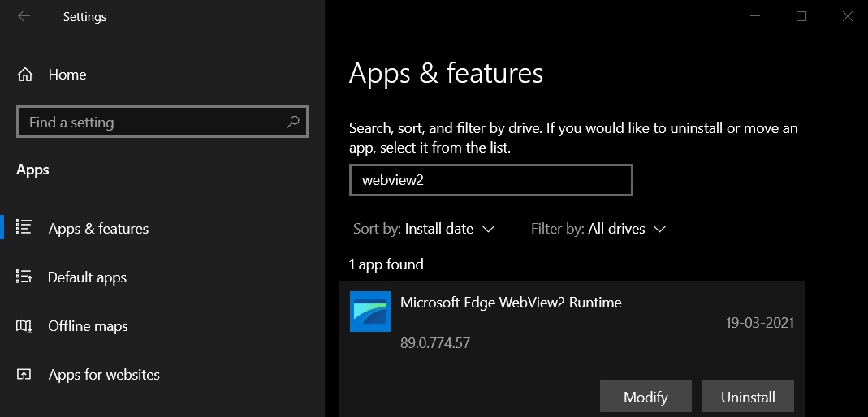Open the Apps for websites icon
The width and height of the screenshot is (868, 417).
[x=24, y=375]
